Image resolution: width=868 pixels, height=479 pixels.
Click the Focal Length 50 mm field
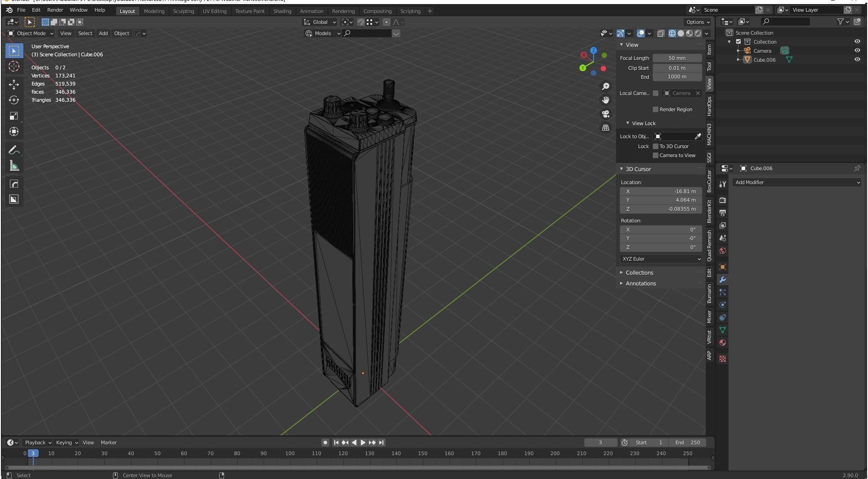[x=677, y=58]
